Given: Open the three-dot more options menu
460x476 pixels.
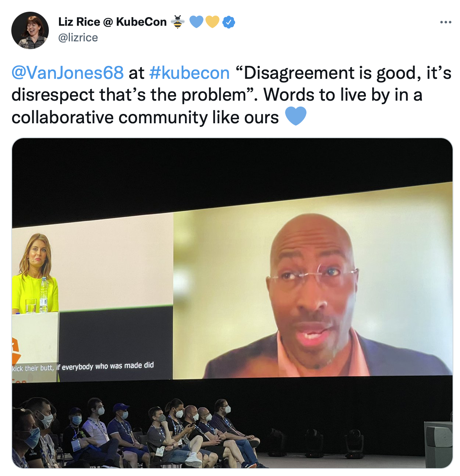Looking at the screenshot, I should [446, 22].
